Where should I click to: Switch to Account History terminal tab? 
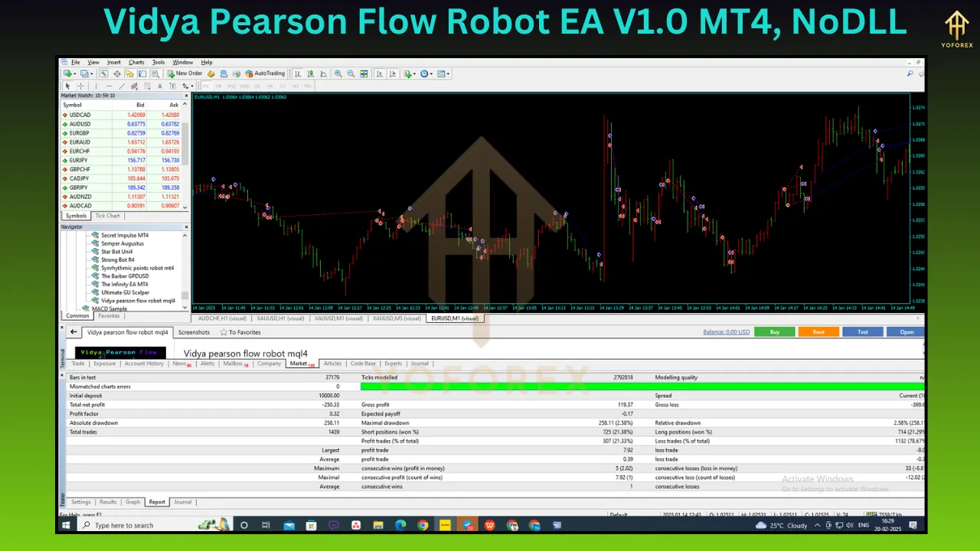[144, 364]
